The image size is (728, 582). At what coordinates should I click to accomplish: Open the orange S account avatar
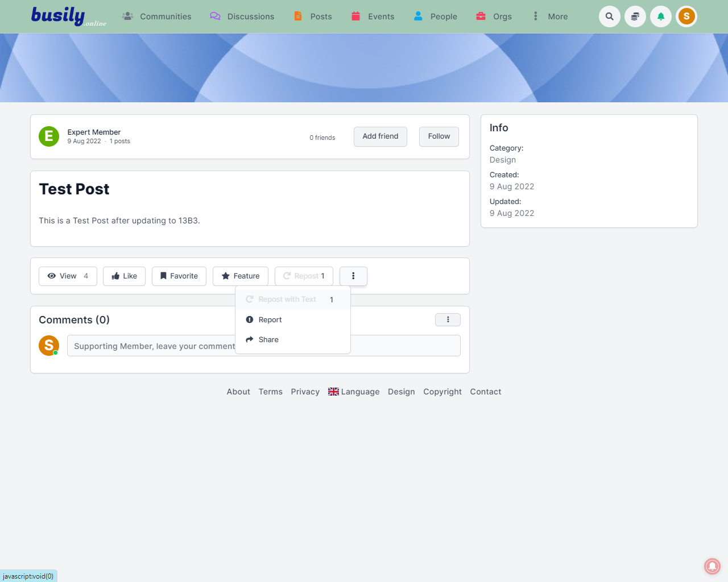(x=686, y=16)
